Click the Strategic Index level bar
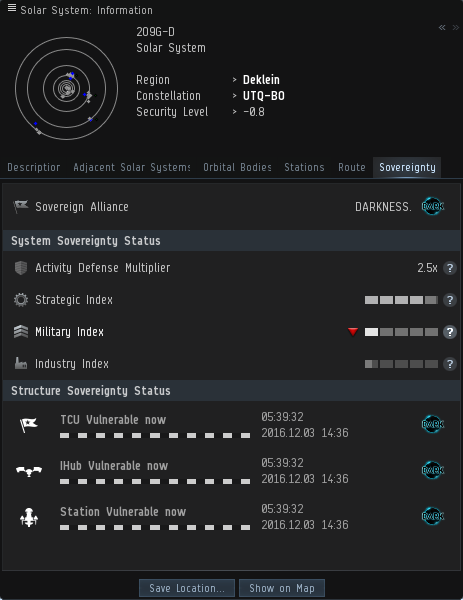 401,300
